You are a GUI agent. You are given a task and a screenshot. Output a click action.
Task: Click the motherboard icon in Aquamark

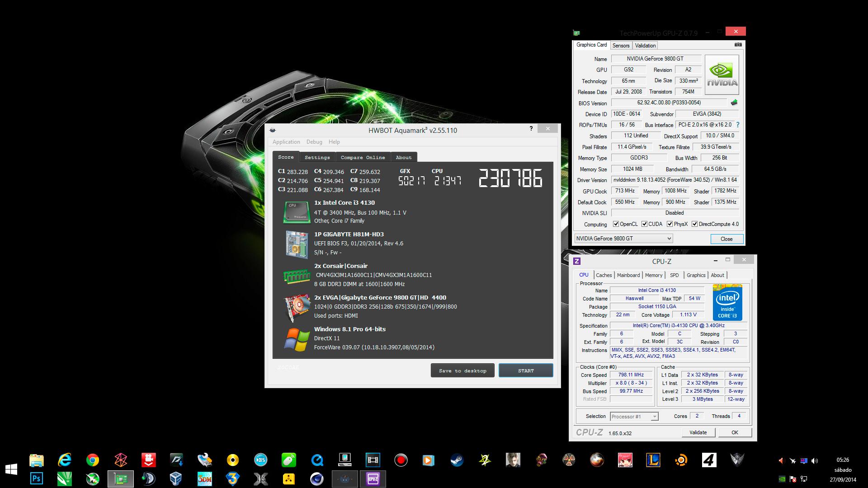coord(297,244)
